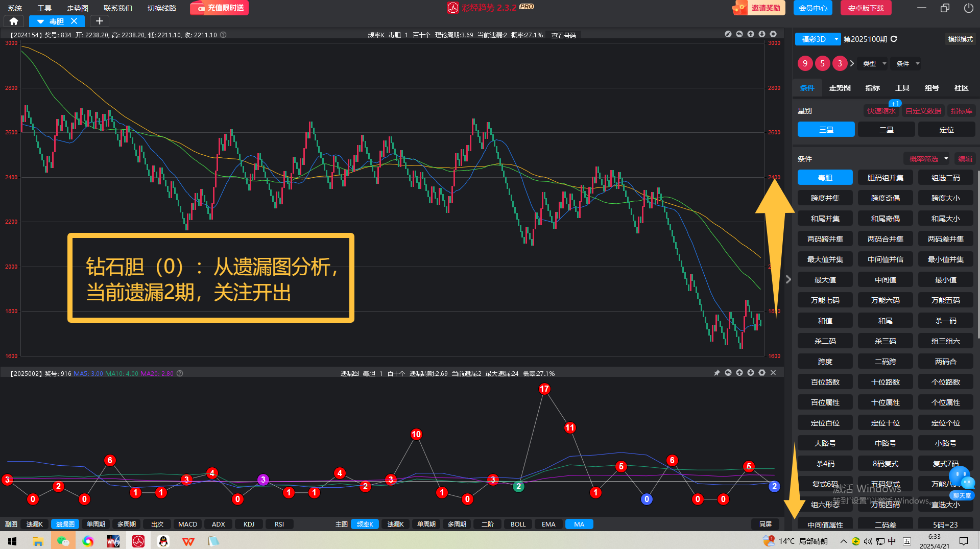The image size is (980, 549).
Task: Click the help icon in main chart header
Action: coord(223,35)
